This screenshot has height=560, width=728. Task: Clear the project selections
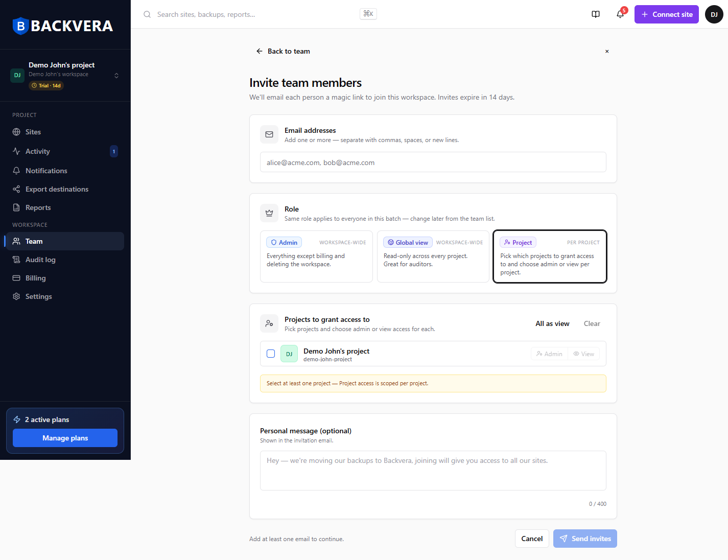click(592, 323)
